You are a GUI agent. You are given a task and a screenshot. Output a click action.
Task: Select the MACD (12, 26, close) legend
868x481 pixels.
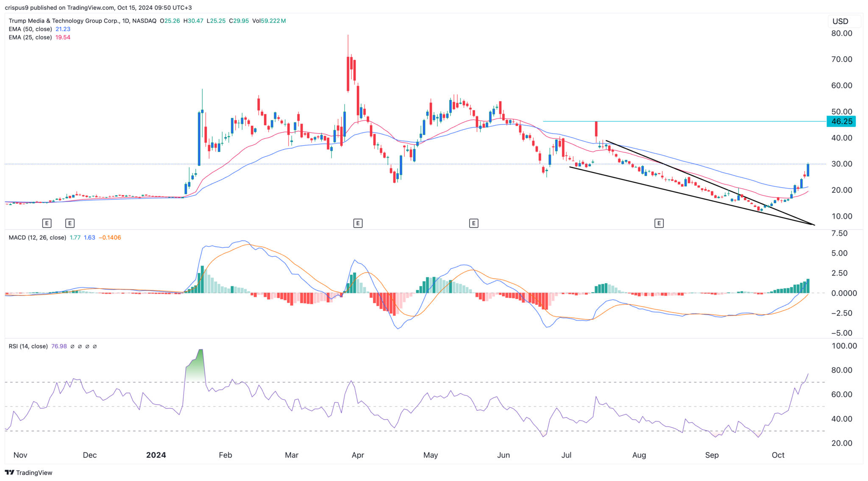click(37, 238)
